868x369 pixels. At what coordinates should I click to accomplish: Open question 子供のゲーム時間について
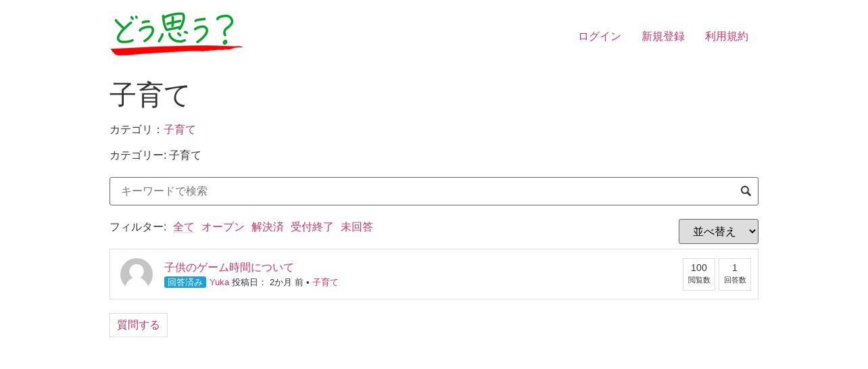(229, 268)
